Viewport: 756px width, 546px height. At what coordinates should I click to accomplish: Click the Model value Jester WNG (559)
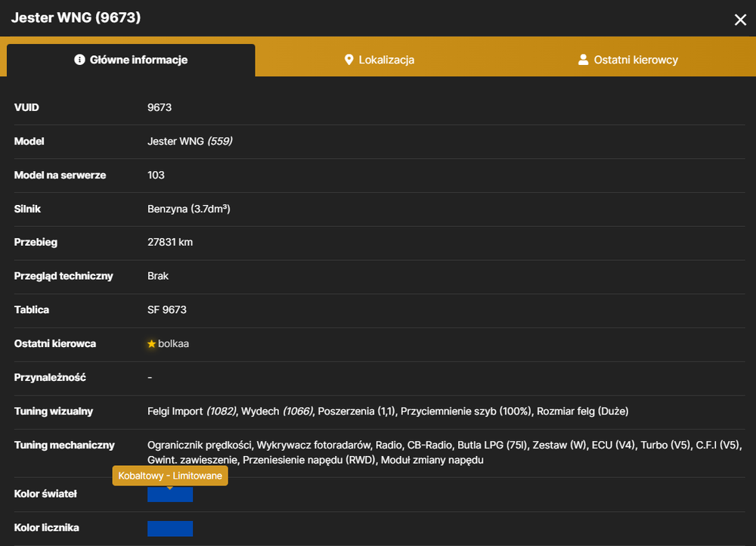[x=190, y=141]
